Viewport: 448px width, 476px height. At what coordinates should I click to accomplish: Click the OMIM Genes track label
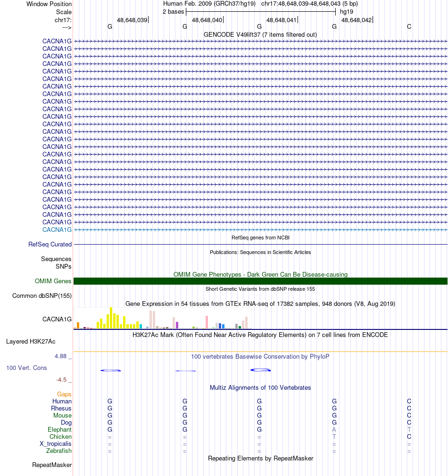53,281
